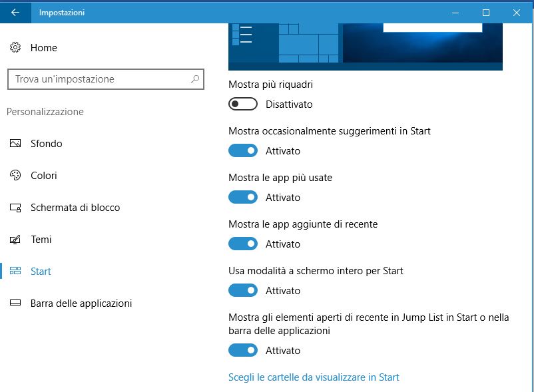Click the Temi brush icon
The height and width of the screenshot is (392, 534).
tap(15, 240)
